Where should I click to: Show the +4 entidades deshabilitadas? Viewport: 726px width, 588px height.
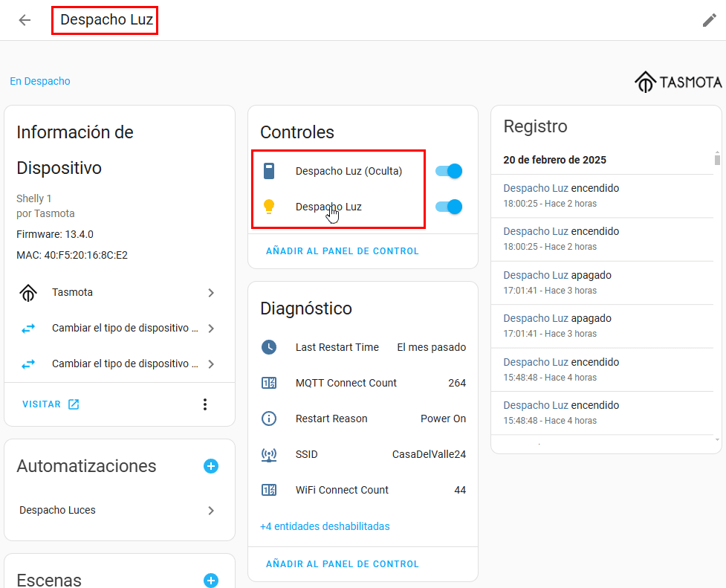(x=325, y=526)
